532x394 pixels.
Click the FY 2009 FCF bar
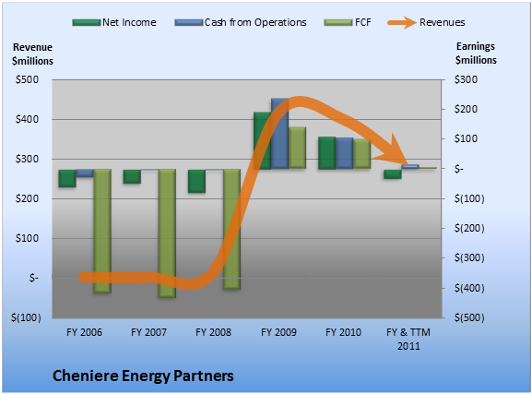tap(297, 148)
